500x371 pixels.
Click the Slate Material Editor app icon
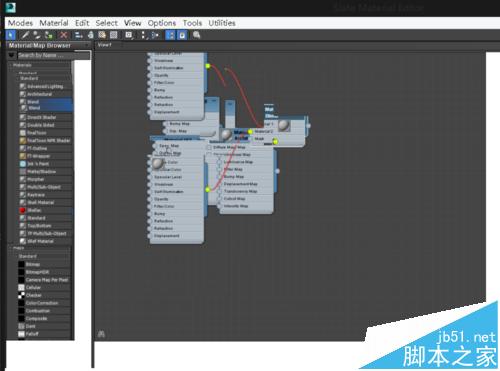10,7
